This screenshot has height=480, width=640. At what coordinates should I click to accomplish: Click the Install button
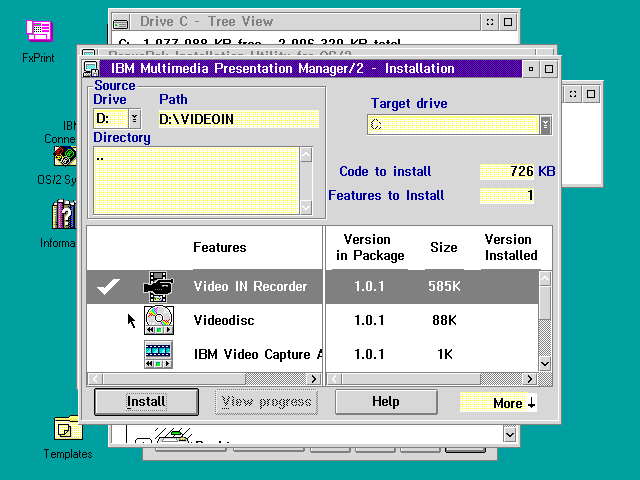(x=146, y=402)
